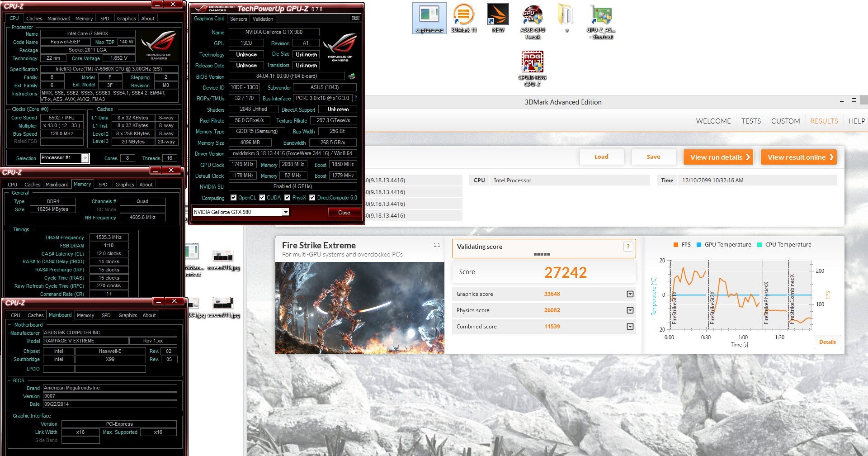Open Caches tab in top CPU-Z window
Screen dimensions: 868x456
(x=34, y=19)
